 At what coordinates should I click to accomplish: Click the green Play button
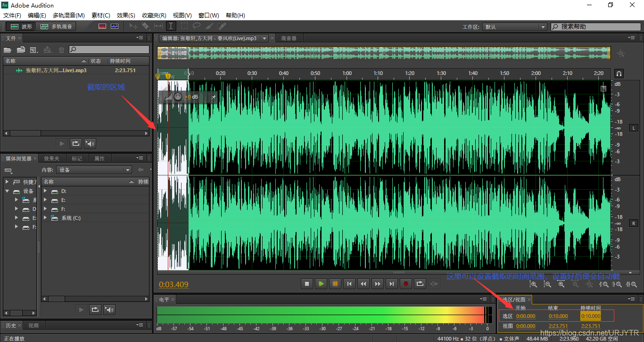coord(321,284)
